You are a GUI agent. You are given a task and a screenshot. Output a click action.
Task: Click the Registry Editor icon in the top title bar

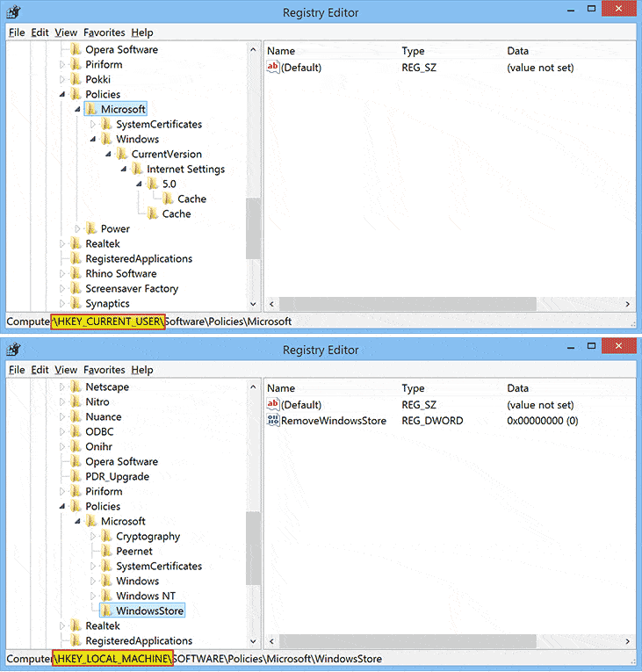pos(15,12)
